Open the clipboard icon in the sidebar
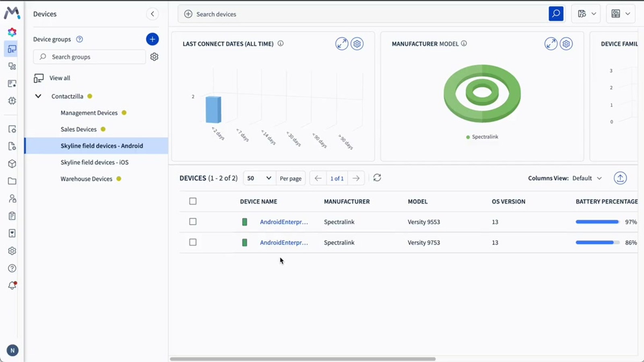Screen dimensions: 644x362 (x=12, y=216)
